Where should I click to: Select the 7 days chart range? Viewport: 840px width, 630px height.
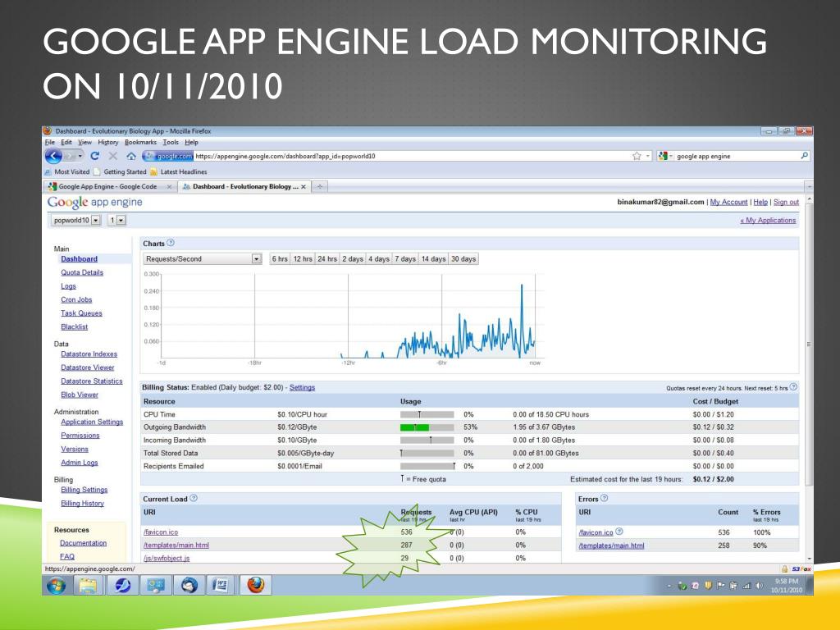point(405,258)
